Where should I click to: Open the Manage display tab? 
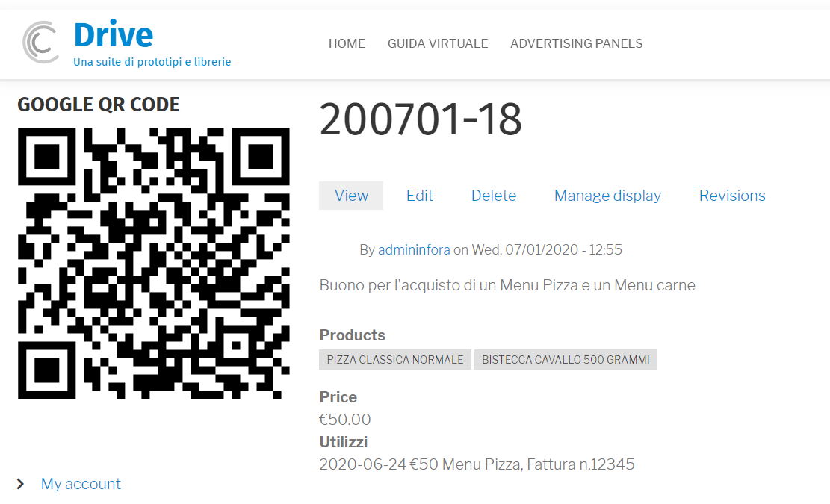tap(607, 196)
